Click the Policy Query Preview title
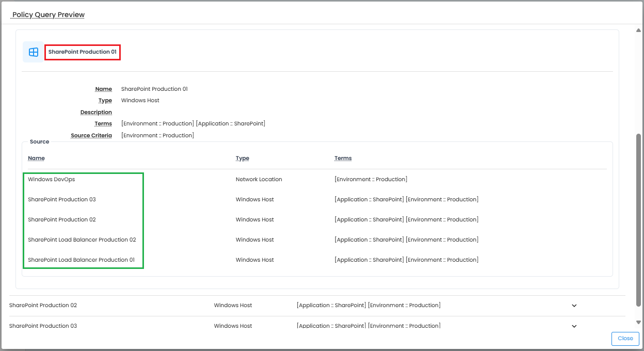Viewport: 644px width, 351px height. pos(49,15)
